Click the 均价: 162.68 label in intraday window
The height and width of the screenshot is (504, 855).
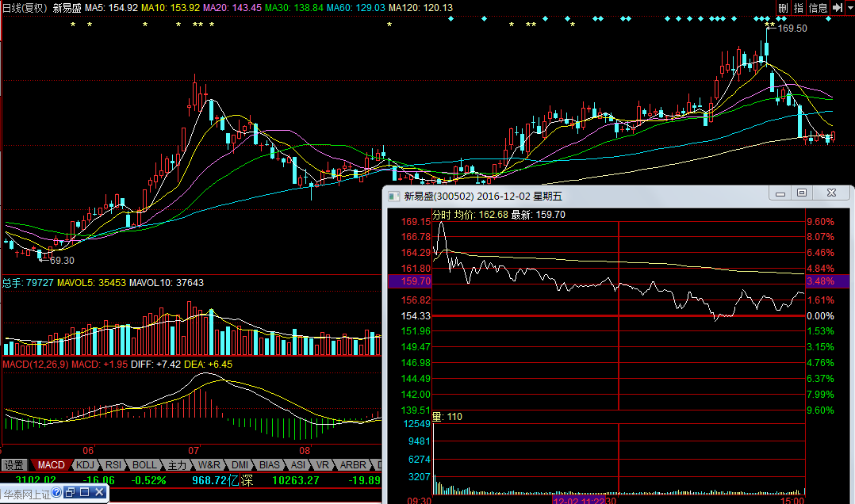[481, 215]
